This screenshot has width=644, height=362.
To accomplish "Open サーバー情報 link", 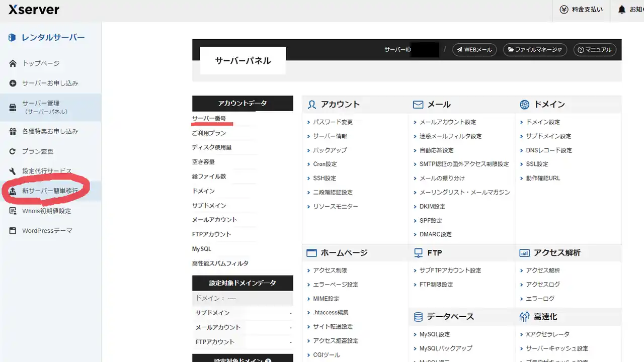I will point(330,136).
